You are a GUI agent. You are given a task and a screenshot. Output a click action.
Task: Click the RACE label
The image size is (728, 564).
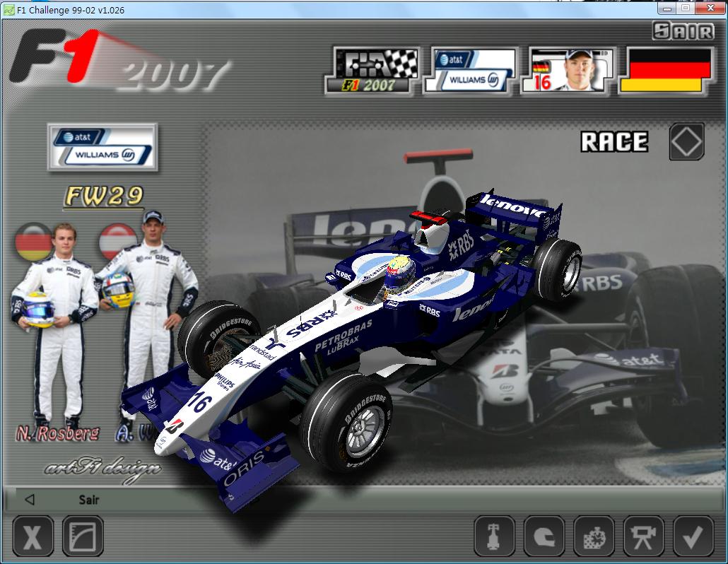[x=614, y=141]
